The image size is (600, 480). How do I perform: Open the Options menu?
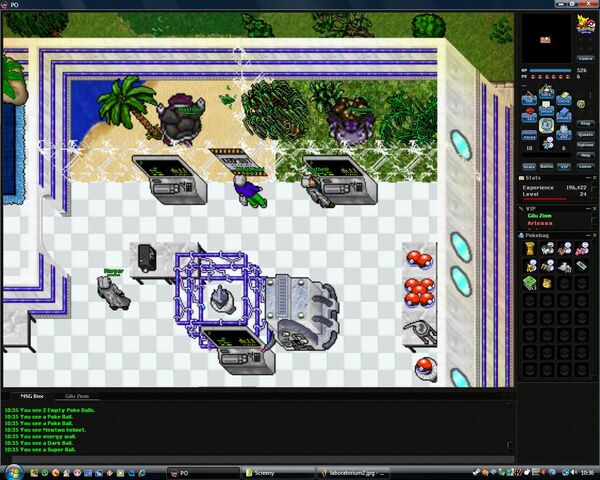coord(585,145)
